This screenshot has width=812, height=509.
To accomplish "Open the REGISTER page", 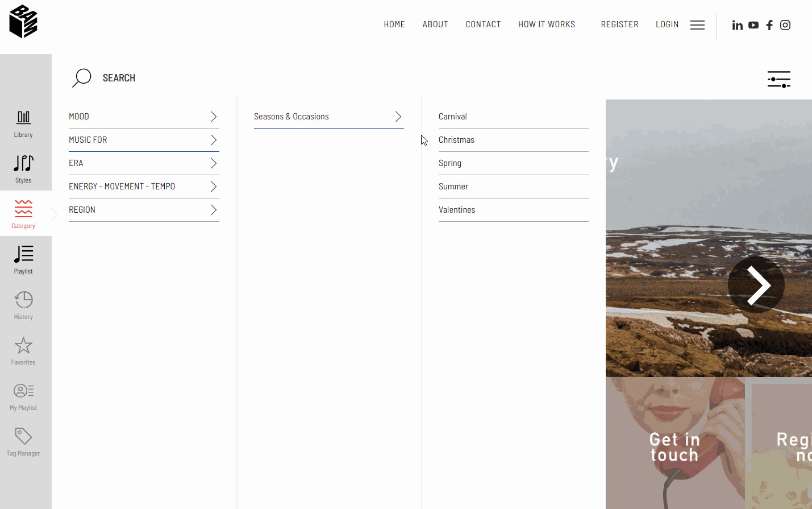I will point(620,24).
